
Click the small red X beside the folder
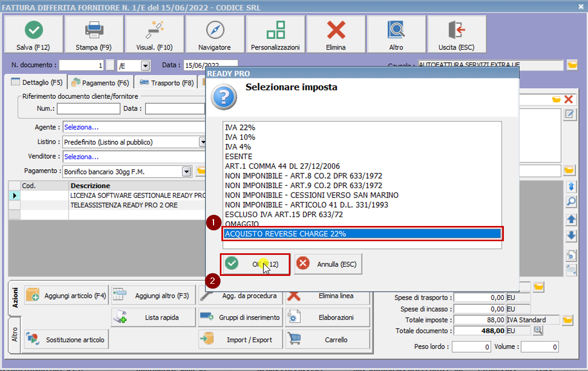tap(569, 99)
